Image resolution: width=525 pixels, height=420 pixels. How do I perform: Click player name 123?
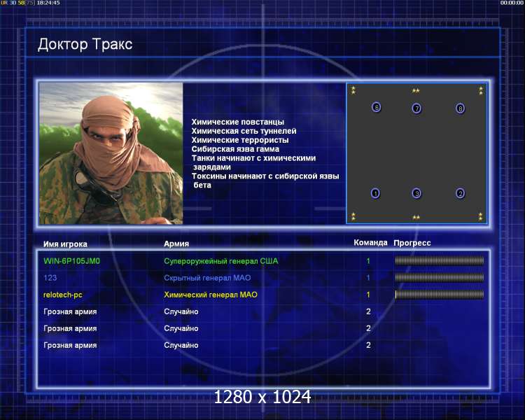[x=50, y=278]
